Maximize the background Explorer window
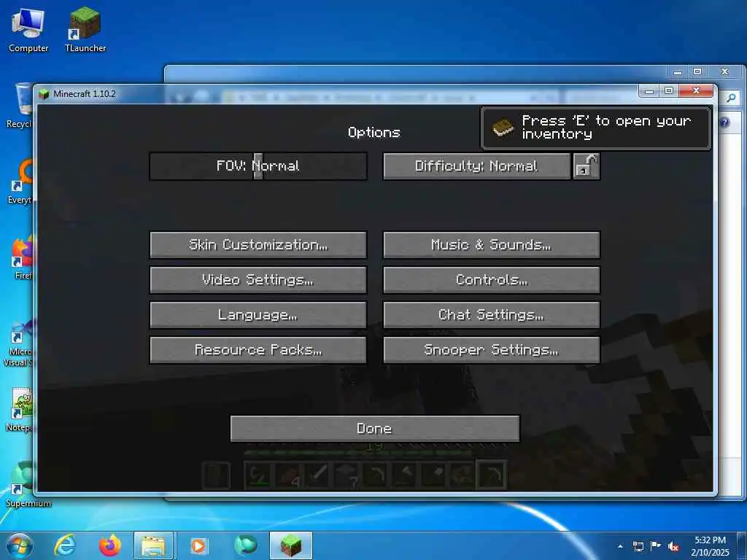 click(697, 71)
